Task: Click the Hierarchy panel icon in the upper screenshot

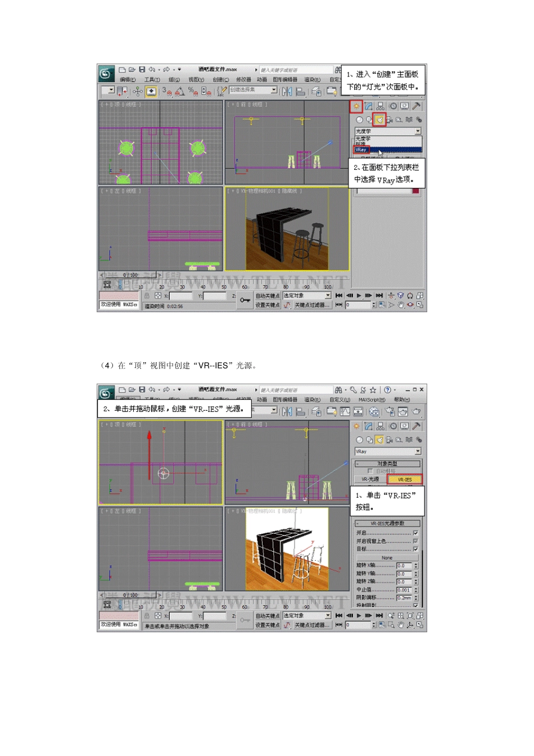Action: [x=381, y=106]
